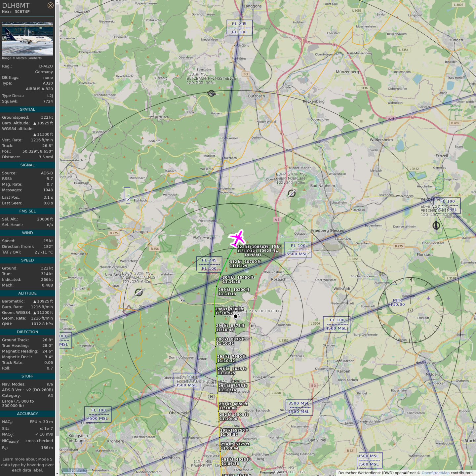Click the magenta DLH8MT aircraft icon

tap(237, 238)
